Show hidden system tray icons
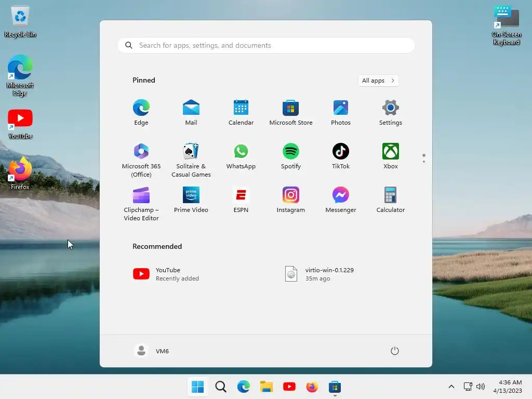This screenshot has width=532, height=399. point(451,387)
